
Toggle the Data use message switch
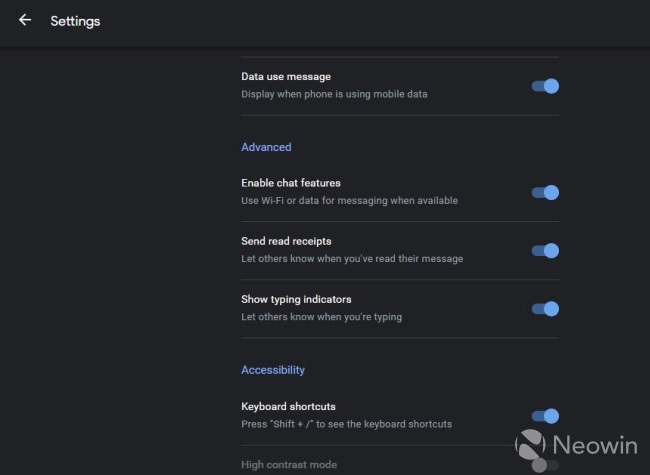tap(545, 86)
